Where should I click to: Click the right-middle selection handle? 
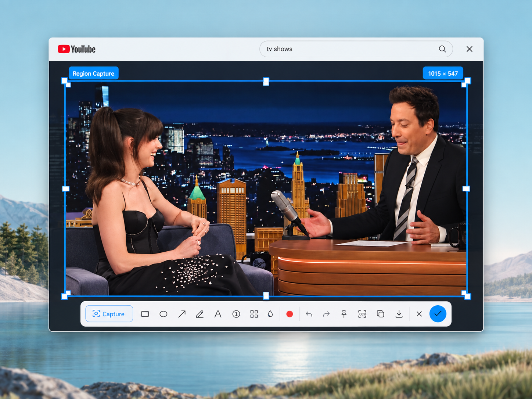(466, 189)
